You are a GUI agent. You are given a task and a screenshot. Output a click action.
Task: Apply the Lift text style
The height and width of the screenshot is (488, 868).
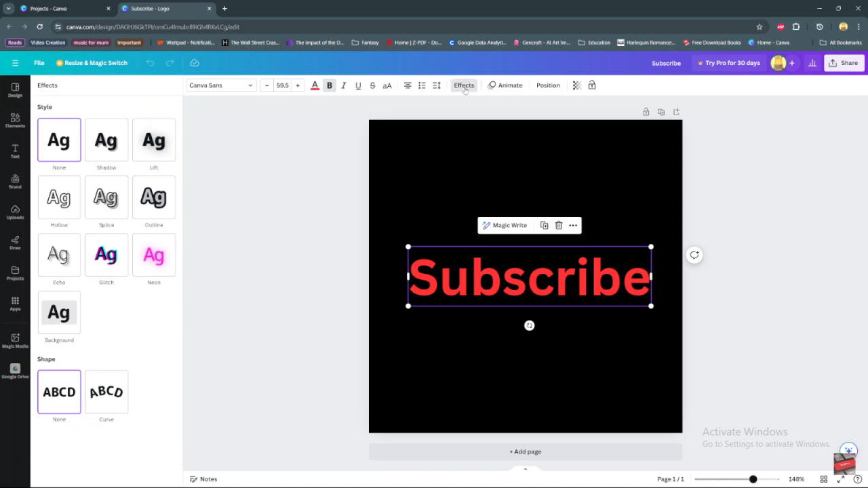point(154,140)
